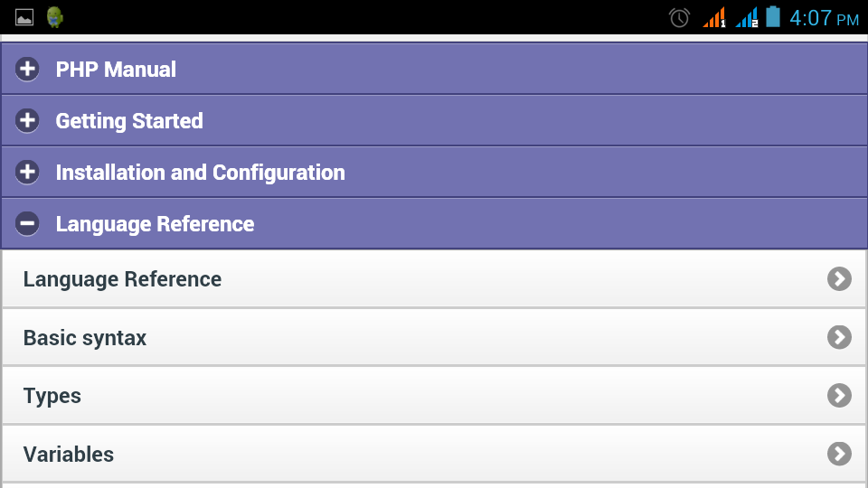Tap arrow icon on Language Reference row

point(839,279)
